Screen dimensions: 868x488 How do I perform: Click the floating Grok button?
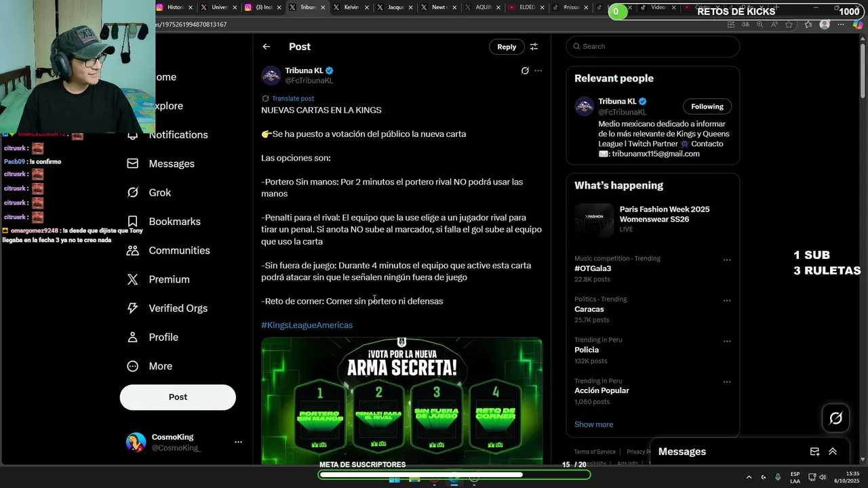pos(835,418)
